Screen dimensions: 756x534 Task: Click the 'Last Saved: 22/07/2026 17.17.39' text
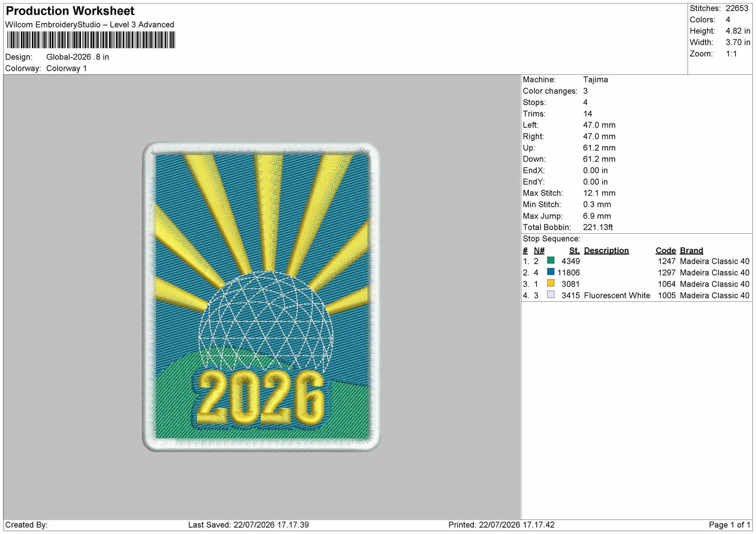(249, 525)
